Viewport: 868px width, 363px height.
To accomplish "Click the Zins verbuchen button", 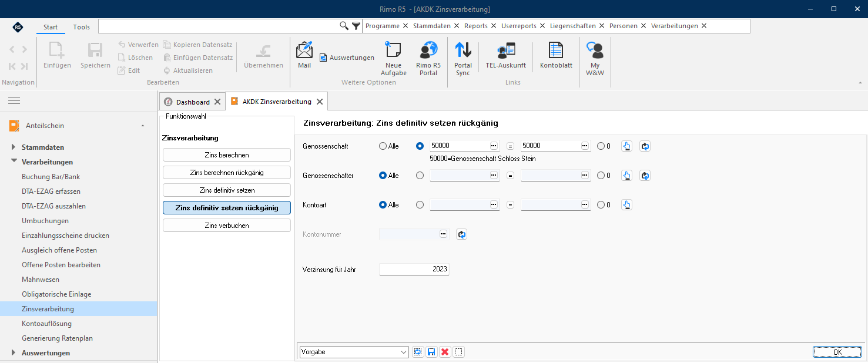I will 227,226.
